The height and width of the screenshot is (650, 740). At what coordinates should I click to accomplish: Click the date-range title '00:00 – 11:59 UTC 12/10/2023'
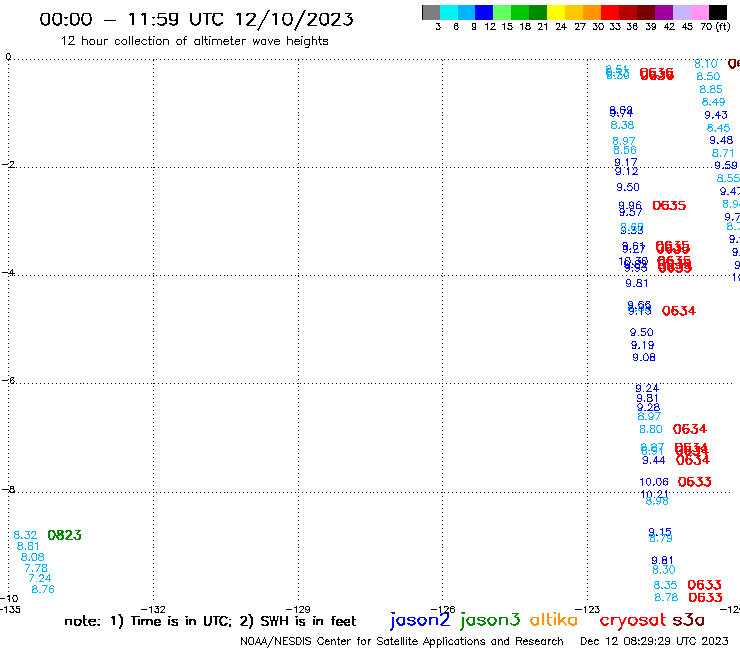pos(196,19)
